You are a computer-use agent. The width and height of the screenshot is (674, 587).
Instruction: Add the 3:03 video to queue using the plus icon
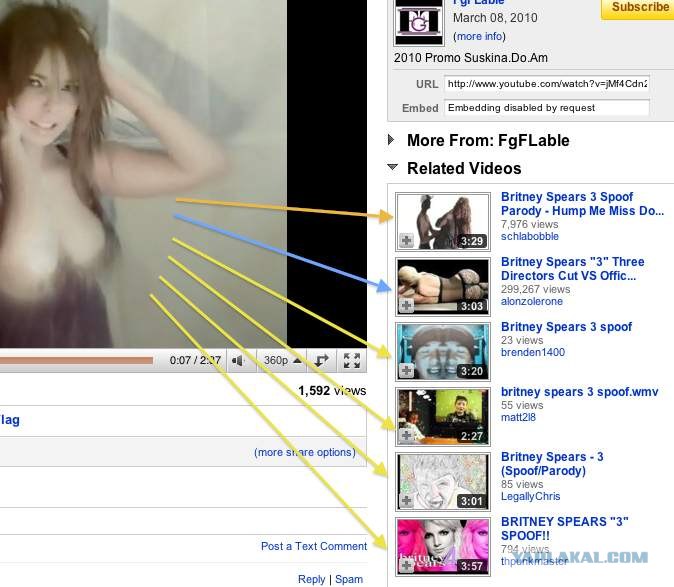[x=407, y=306]
